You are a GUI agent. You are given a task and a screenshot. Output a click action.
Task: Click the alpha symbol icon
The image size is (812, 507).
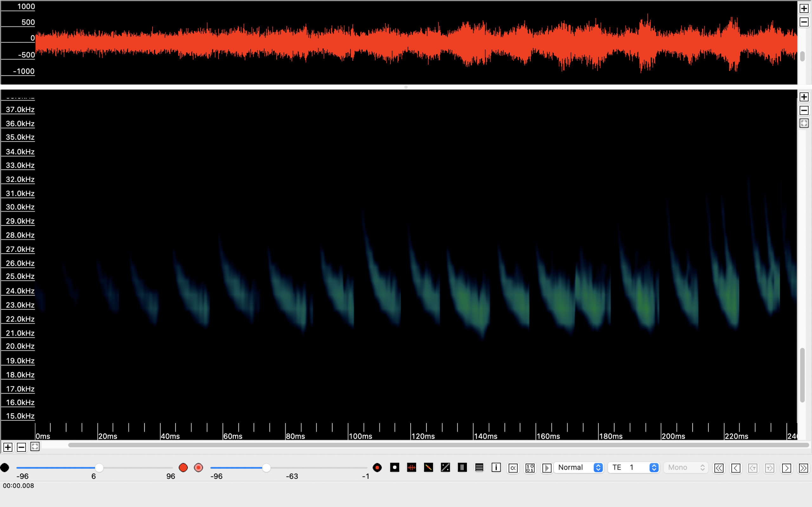click(513, 468)
